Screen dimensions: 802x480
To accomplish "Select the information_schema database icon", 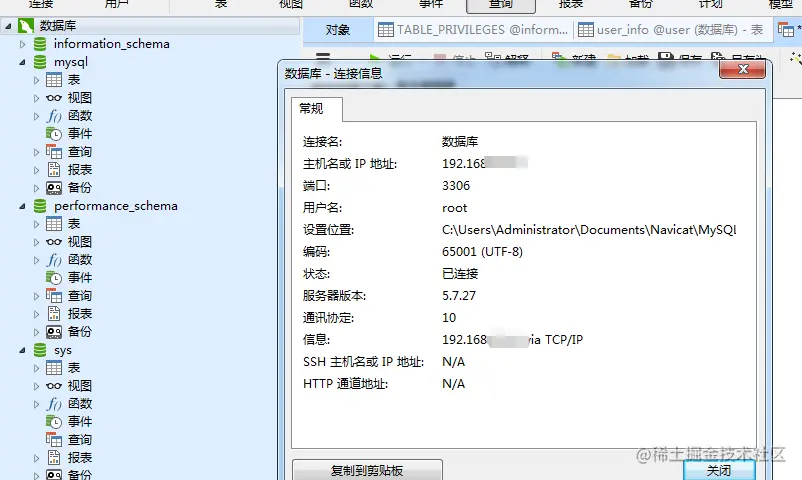I will [40, 44].
